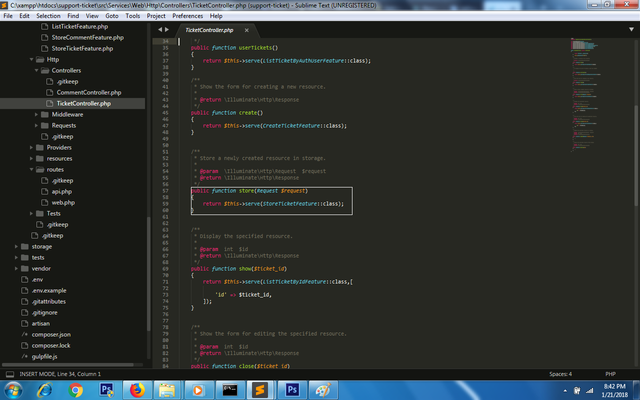Open composer.json in the sidebar

tap(51, 335)
